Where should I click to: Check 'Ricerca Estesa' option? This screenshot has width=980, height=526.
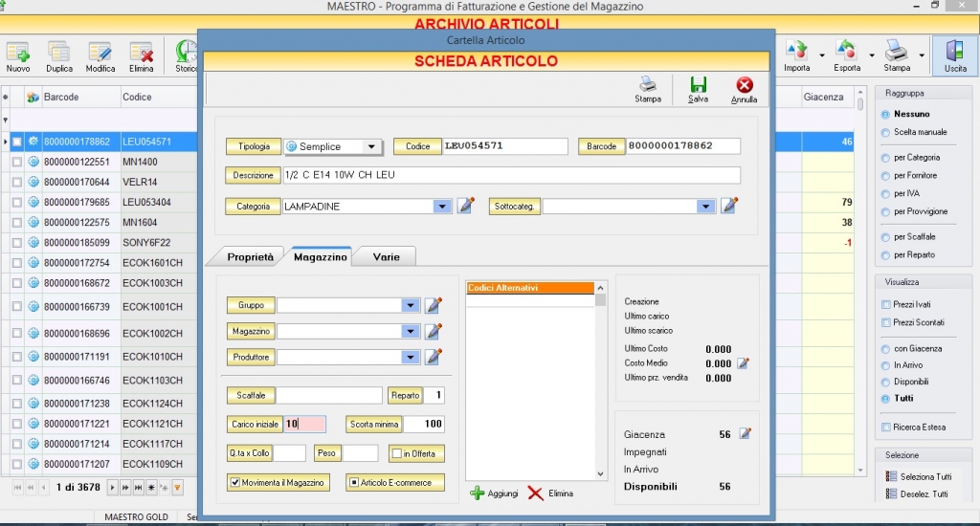885,427
